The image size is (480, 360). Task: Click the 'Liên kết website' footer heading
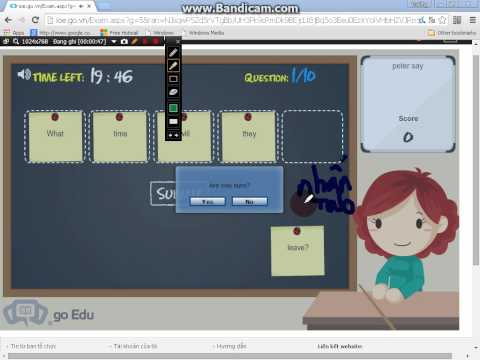pyautogui.click(x=340, y=346)
